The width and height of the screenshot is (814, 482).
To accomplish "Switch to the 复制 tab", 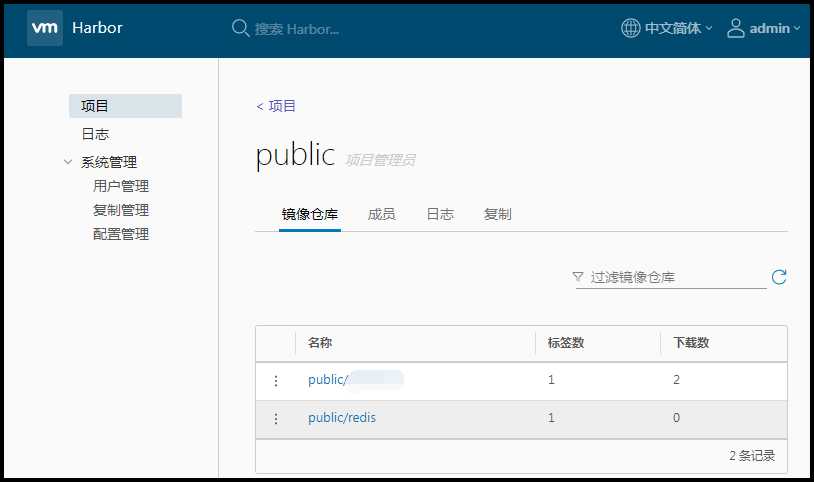I will [498, 214].
